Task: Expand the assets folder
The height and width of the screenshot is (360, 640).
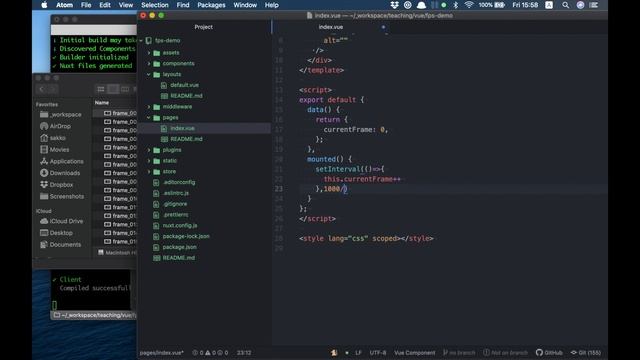Action: 149,53
